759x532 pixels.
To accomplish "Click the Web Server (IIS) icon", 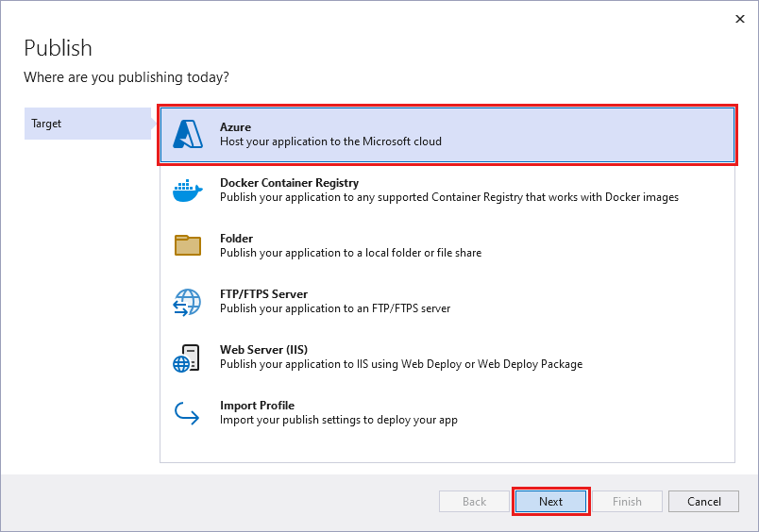I will pos(188,357).
